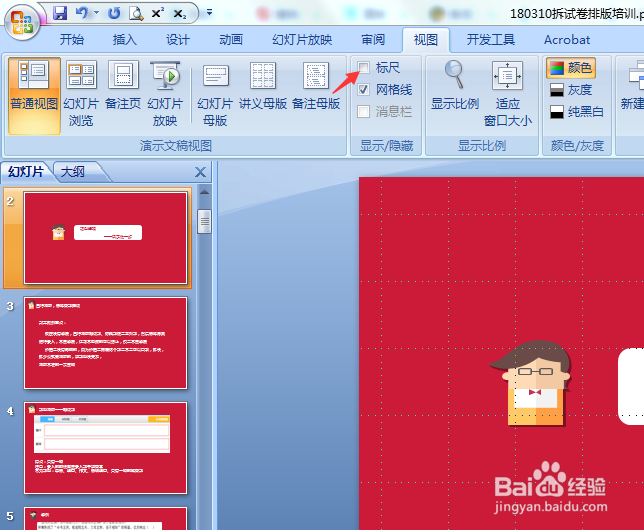
Task: Select 纯黑白 pure black and white mode
Action: pyautogui.click(x=577, y=112)
